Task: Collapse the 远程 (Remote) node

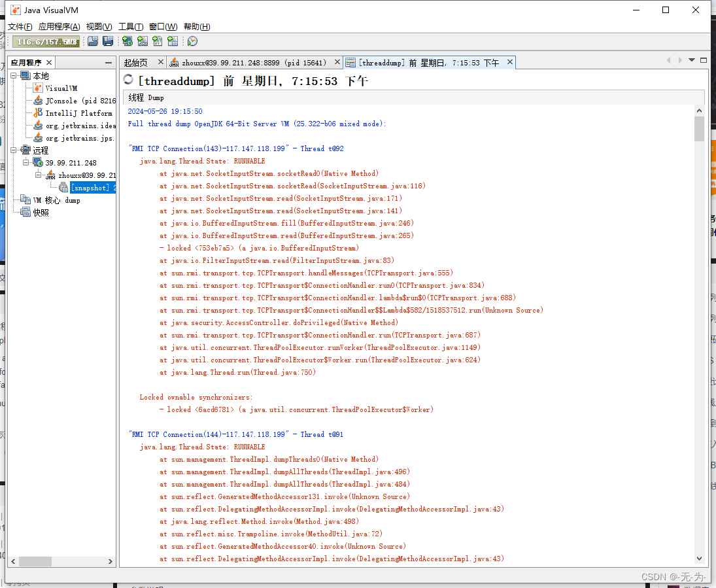Action: (13, 150)
